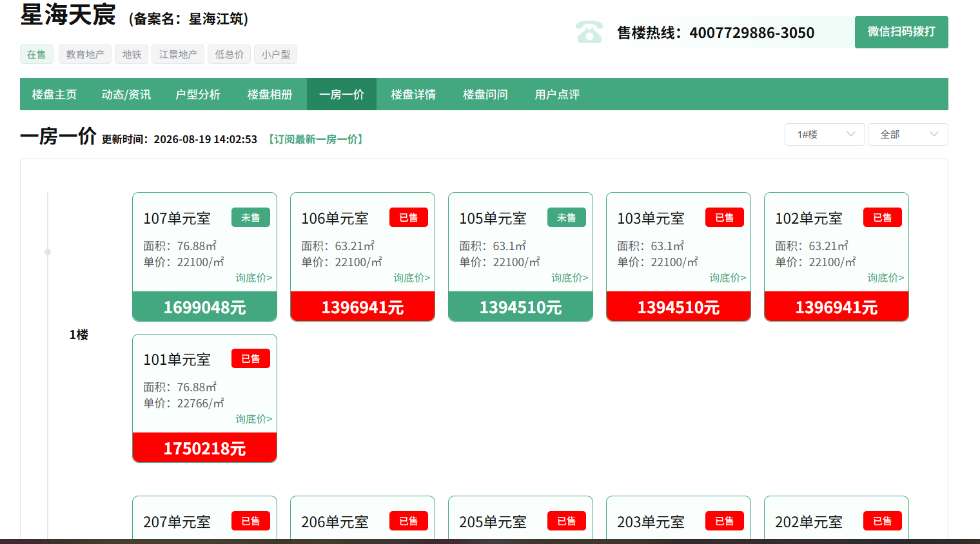The image size is (980, 544).
Task: Click the 已售 badge on unit 101
Action: (251, 358)
